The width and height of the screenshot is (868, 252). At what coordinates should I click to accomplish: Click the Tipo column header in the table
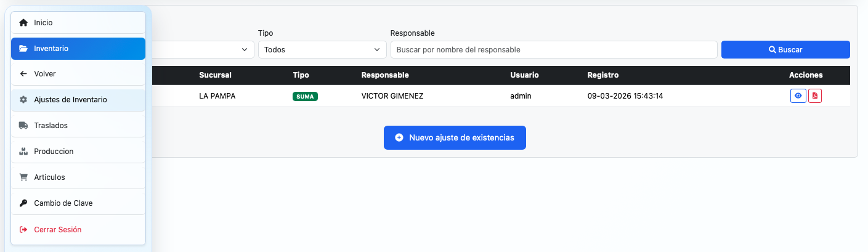coord(301,75)
